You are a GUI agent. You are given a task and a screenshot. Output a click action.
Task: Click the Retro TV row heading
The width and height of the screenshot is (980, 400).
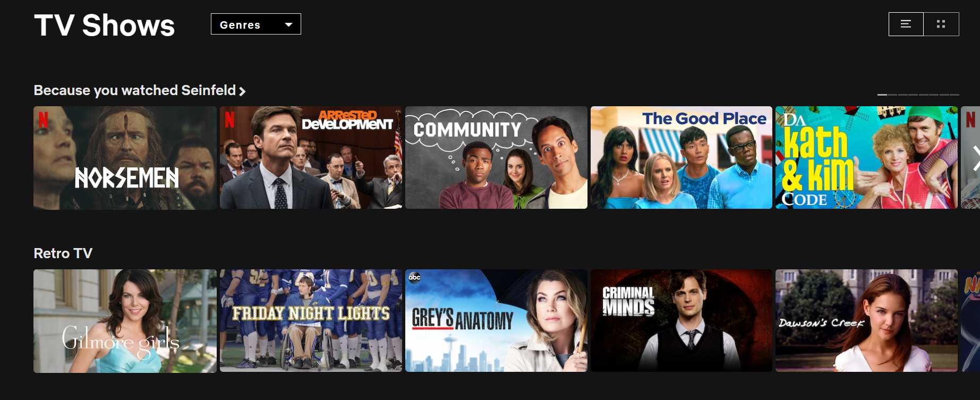tap(63, 253)
